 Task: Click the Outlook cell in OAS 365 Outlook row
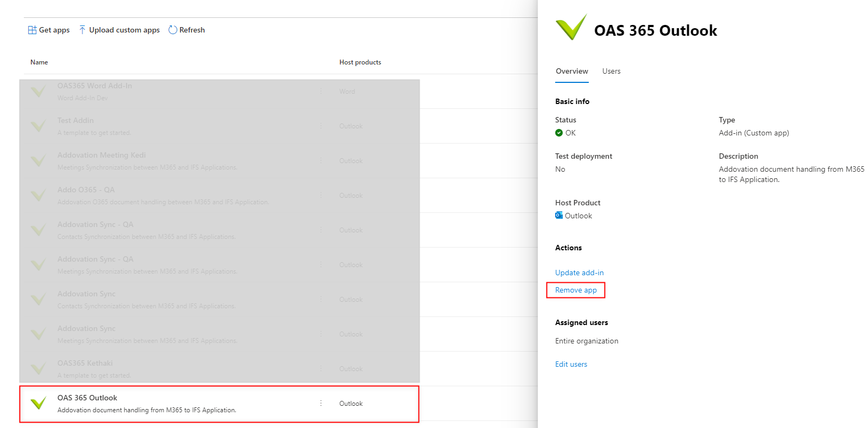click(351, 404)
